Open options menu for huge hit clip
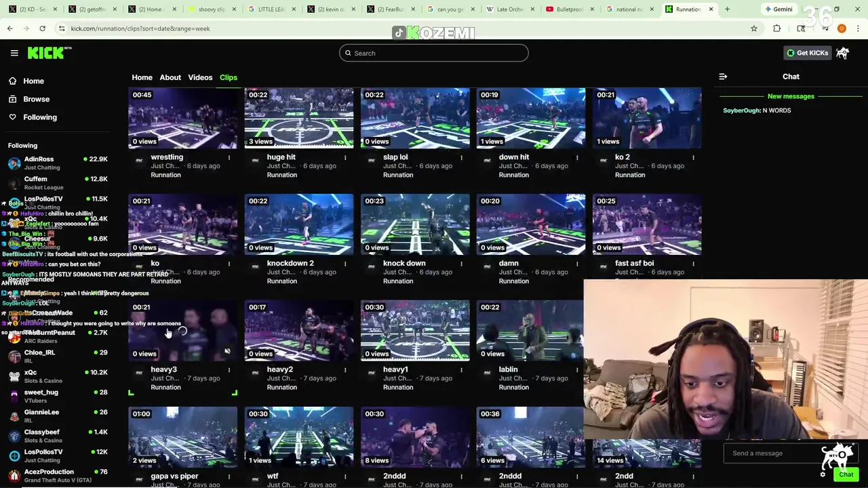868x488 pixels. (x=345, y=157)
